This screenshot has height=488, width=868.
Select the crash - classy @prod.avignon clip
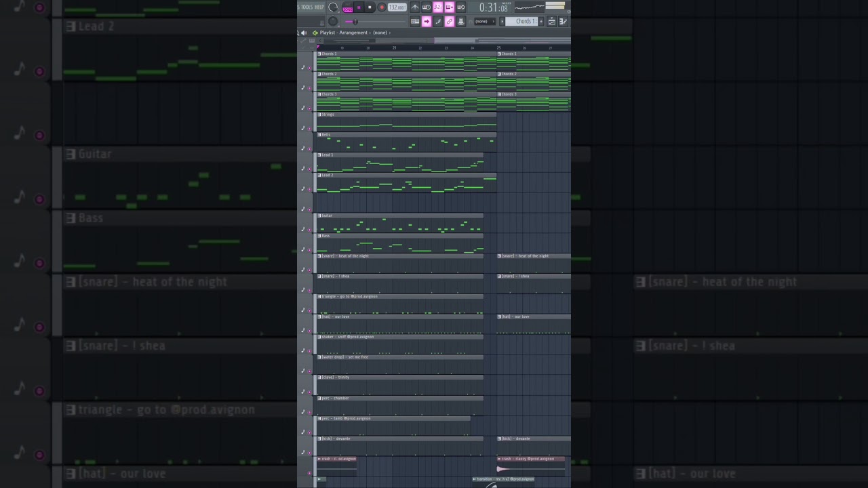531,466
